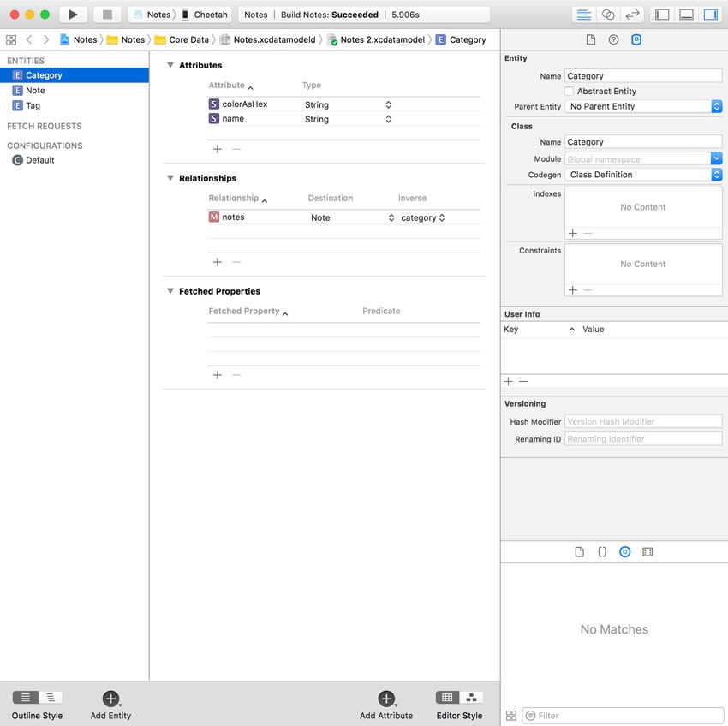728x726 pixels.
Task: Stop the running build
Action: coord(107,15)
